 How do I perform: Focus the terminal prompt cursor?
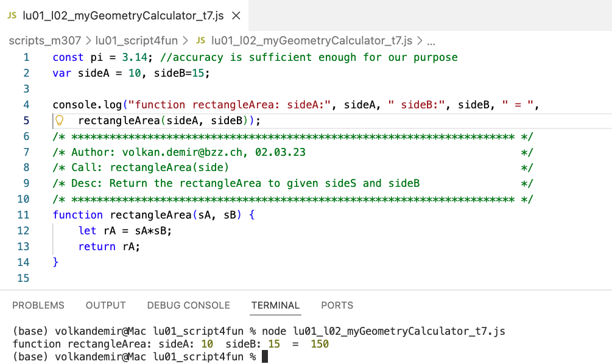click(x=264, y=357)
